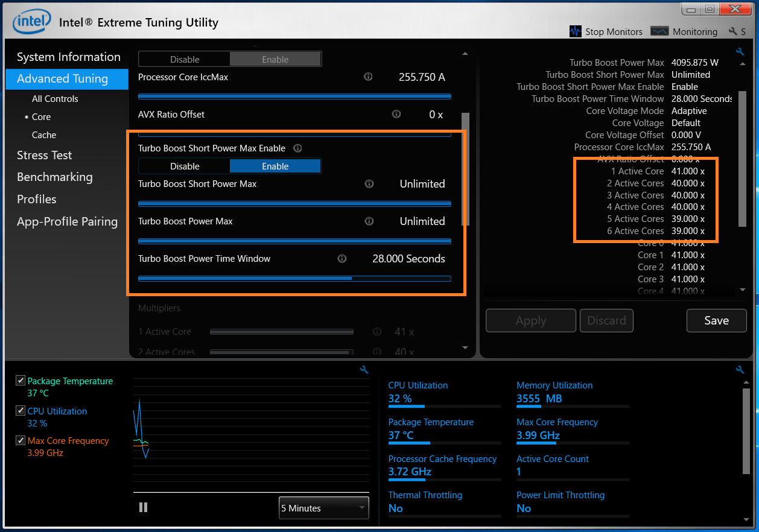This screenshot has height=532, width=759.
Task: Click the Turbo Boost Power Time Window slider
Action: coord(294,279)
